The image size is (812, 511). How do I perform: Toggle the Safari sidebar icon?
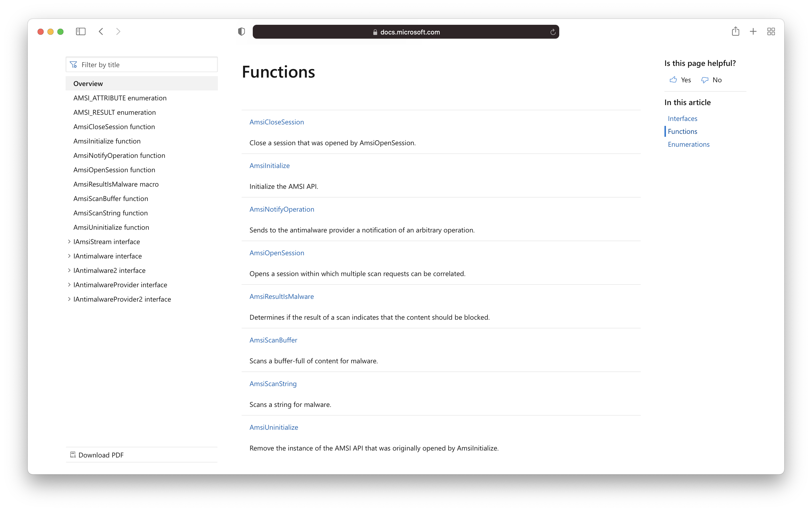[x=81, y=31]
